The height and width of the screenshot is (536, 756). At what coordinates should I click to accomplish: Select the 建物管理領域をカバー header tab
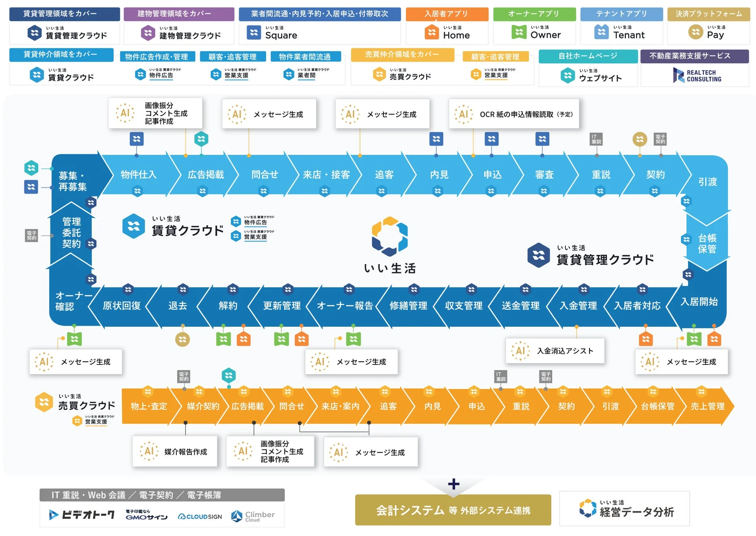[x=179, y=14]
